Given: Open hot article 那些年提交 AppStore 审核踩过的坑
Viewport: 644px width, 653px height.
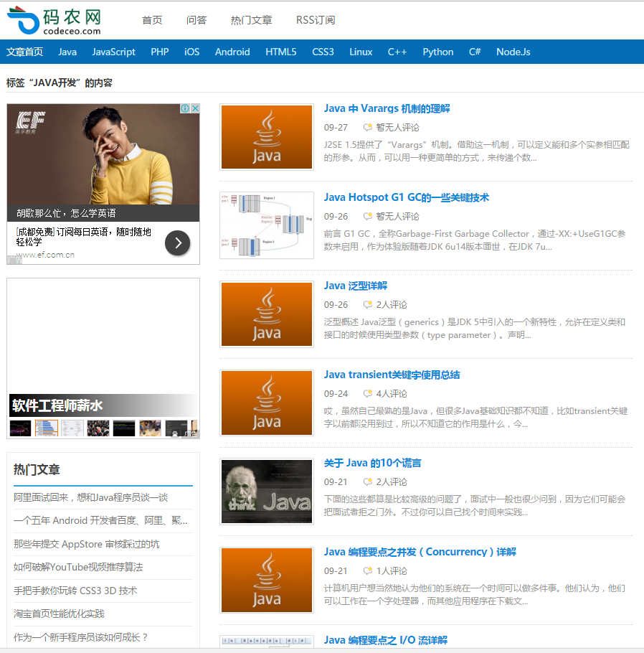Looking at the screenshot, I should click(86, 544).
